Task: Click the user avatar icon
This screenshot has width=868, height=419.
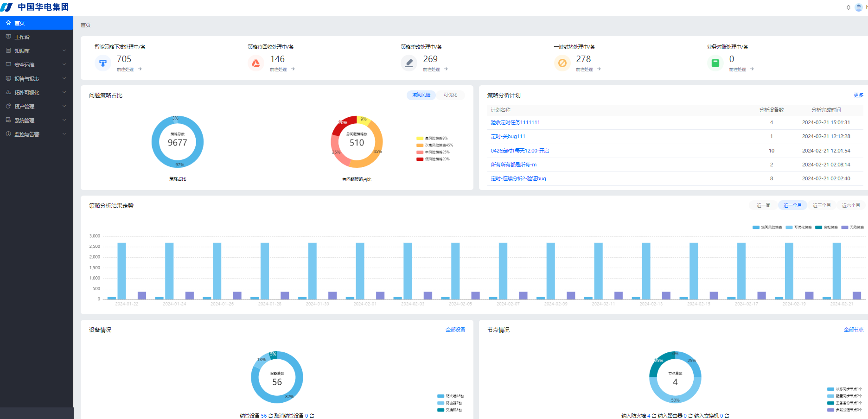Action: 859,7
